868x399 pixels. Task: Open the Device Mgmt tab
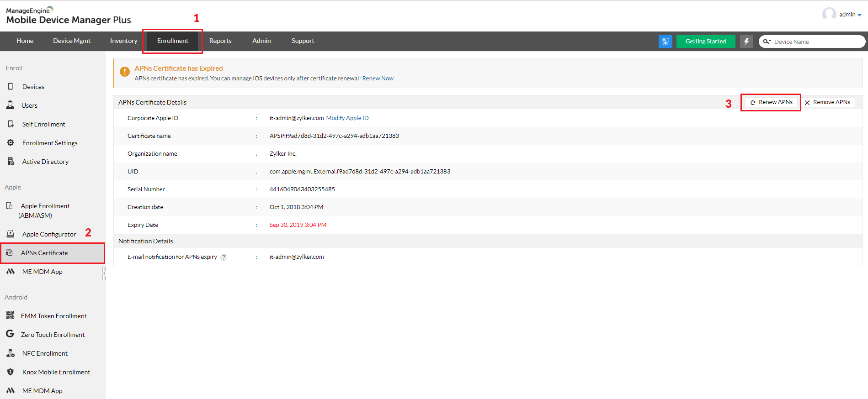click(x=72, y=41)
